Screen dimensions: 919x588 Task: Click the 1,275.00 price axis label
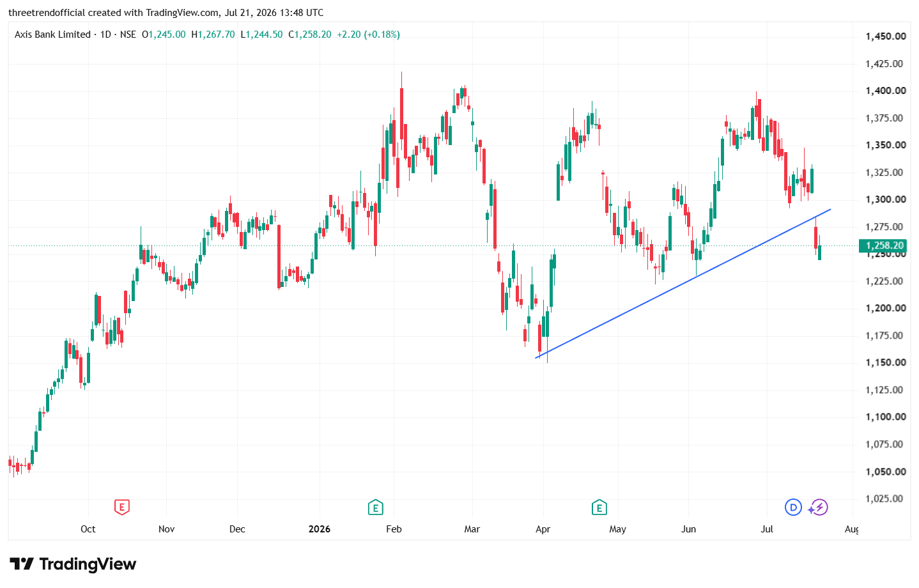point(884,227)
